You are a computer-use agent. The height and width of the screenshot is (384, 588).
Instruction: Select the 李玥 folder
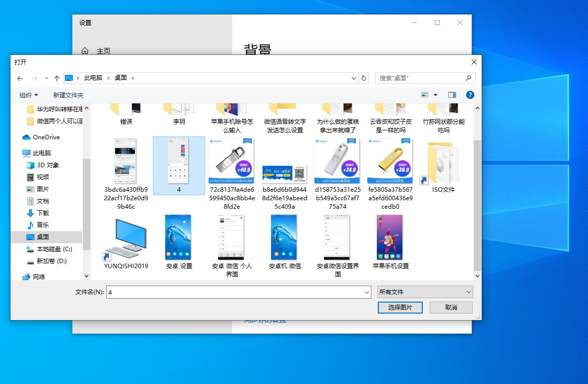tap(179, 115)
